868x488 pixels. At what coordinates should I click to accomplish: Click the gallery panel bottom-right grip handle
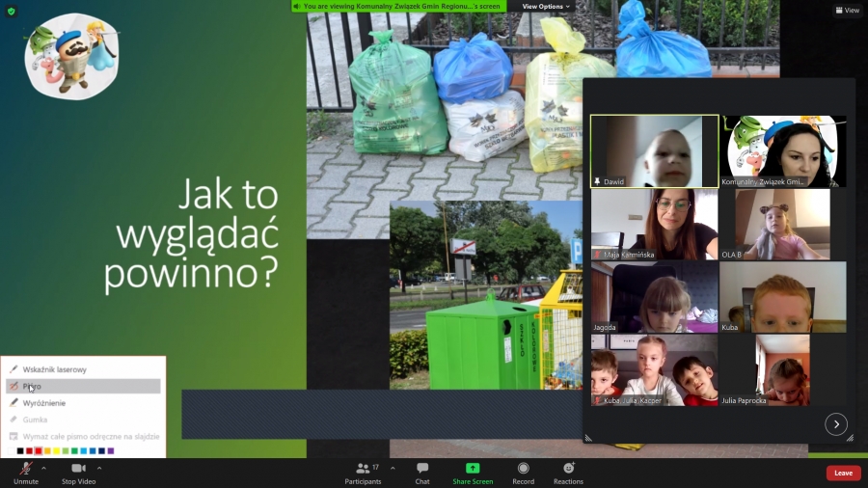pos(850,438)
